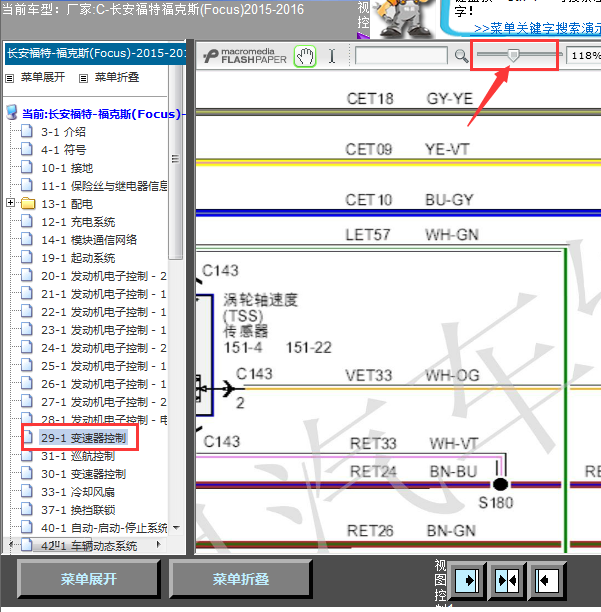Image resolution: width=601 pixels, height=612 pixels.
Task: Click the FlashPaper search text box
Action: pos(401,55)
